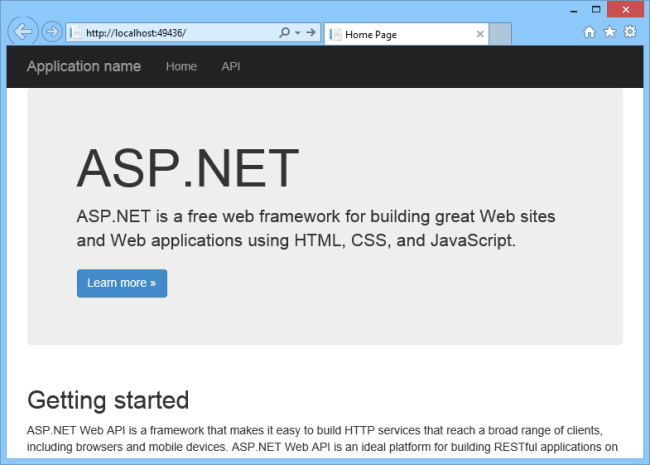Open the API navbar link
Image resolution: width=650 pixels, height=465 pixels.
pyautogui.click(x=231, y=66)
